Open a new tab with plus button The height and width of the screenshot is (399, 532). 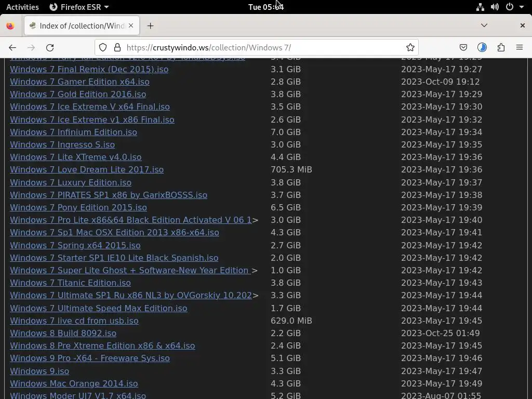(150, 26)
